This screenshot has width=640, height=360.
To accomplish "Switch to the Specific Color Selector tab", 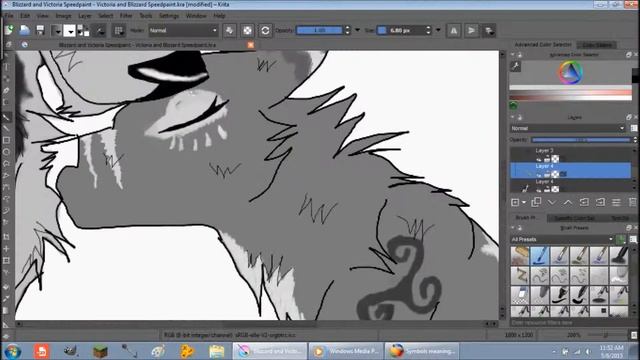I will 574,218.
